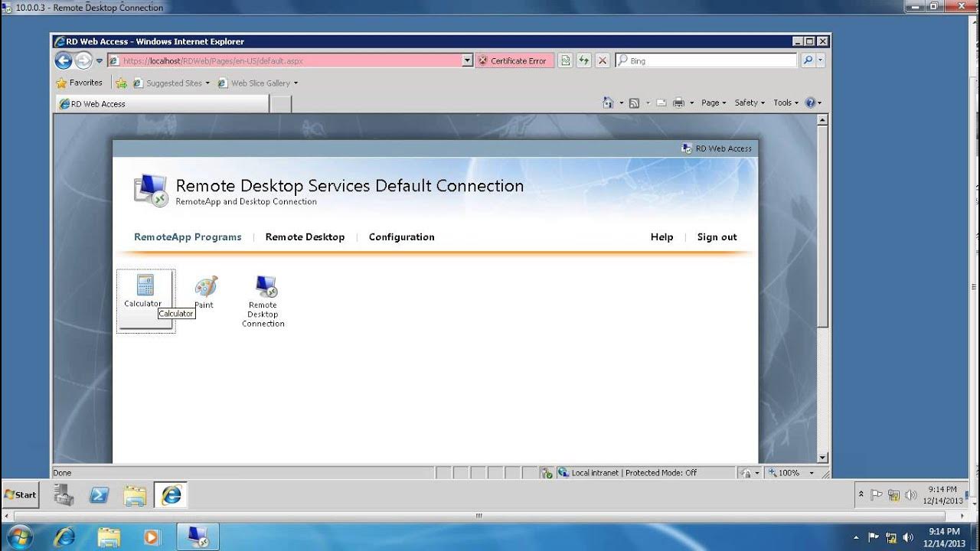Click the IE Help question mark icon
Screen dimensions: 980x551
click(811, 103)
